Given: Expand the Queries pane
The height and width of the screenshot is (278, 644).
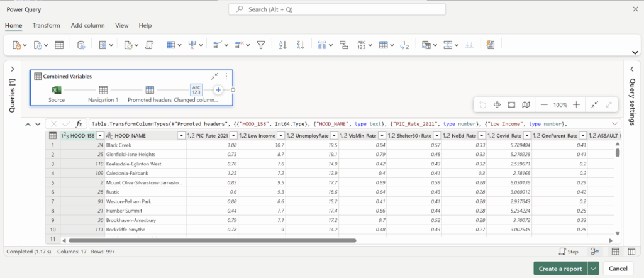Looking at the screenshot, I should click(12, 68).
